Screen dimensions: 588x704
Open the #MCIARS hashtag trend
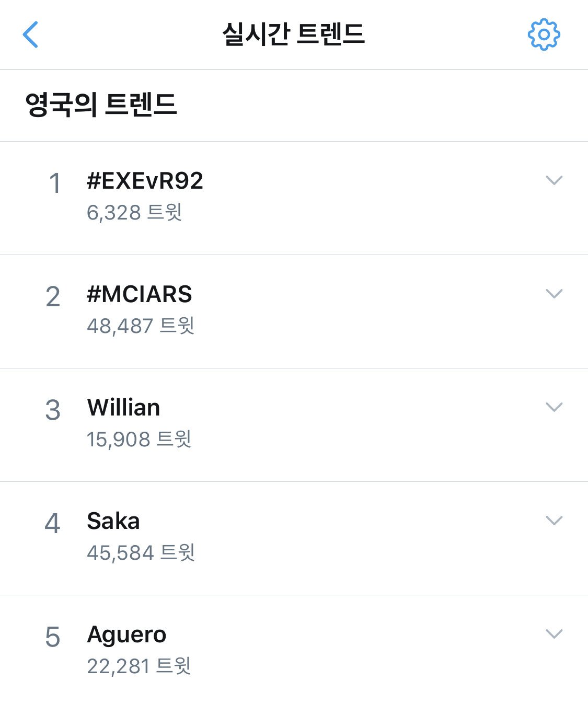[x=140, y=294]
